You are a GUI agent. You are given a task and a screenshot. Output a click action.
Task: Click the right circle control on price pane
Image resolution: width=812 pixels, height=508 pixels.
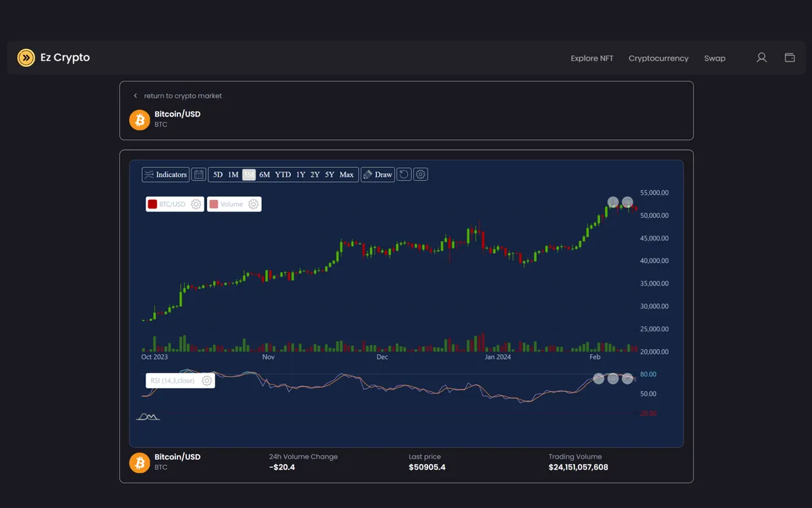tap(628, 202)
